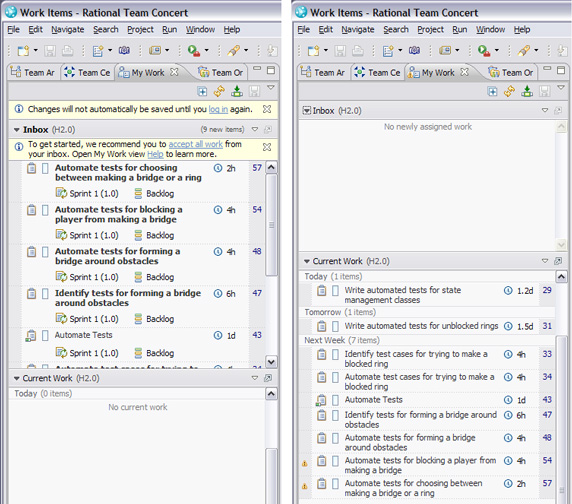Click the binoculars-style icon in right window toolbar

point(414,50)
